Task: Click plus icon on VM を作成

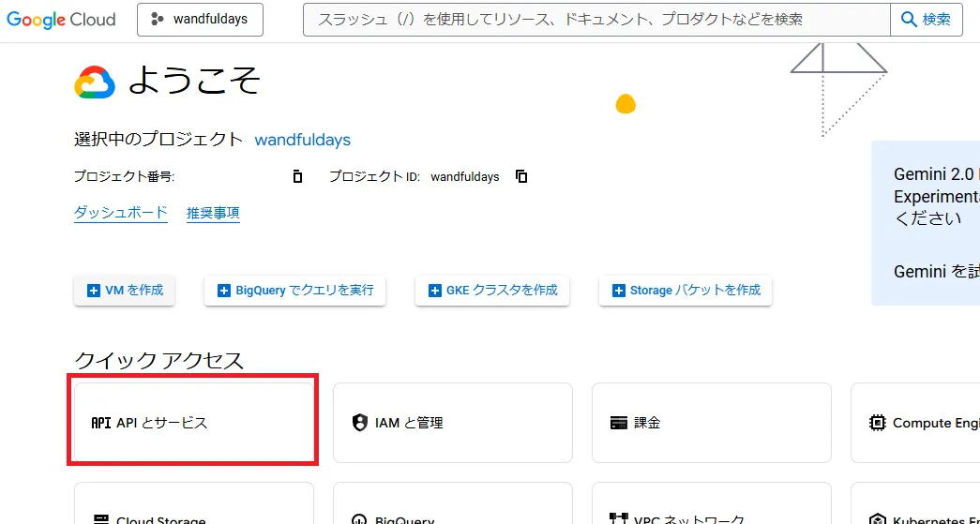Action: click(94, 291)
